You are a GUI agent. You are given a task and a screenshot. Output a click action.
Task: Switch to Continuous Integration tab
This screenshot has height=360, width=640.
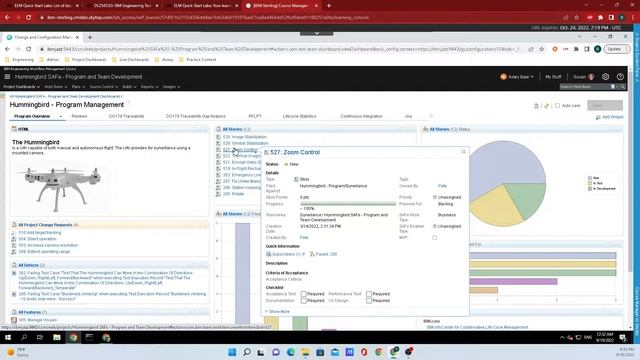pyautogui.click(x=361, y=116)
